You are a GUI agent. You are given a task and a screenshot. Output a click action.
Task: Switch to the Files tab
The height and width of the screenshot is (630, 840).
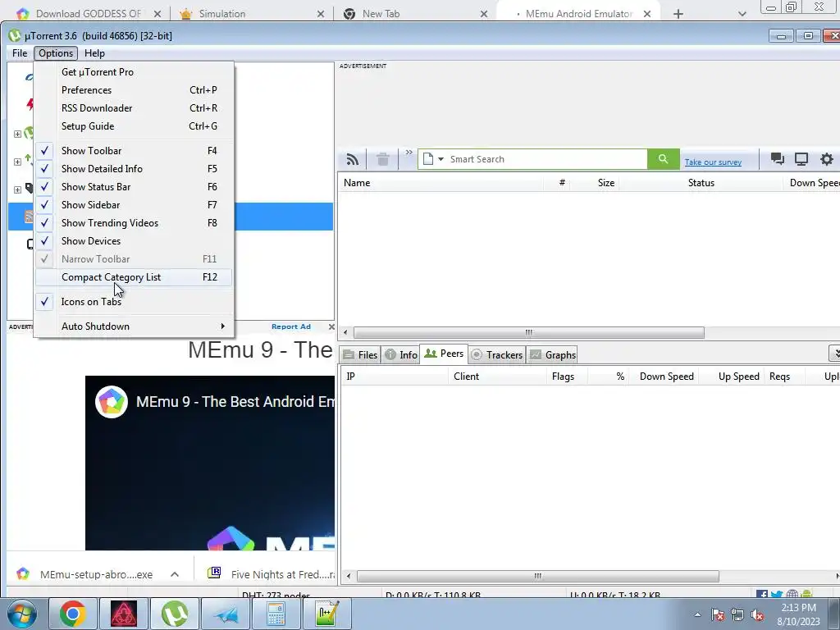(x=361, y=354)
